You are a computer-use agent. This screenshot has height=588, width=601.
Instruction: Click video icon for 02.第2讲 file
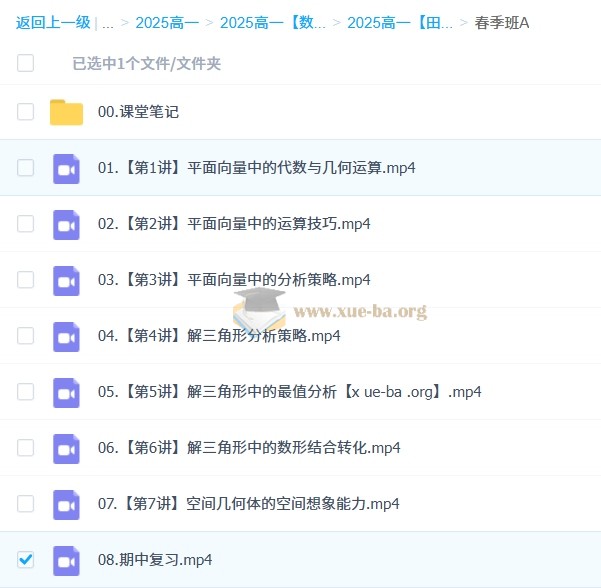tap(66, 224)
